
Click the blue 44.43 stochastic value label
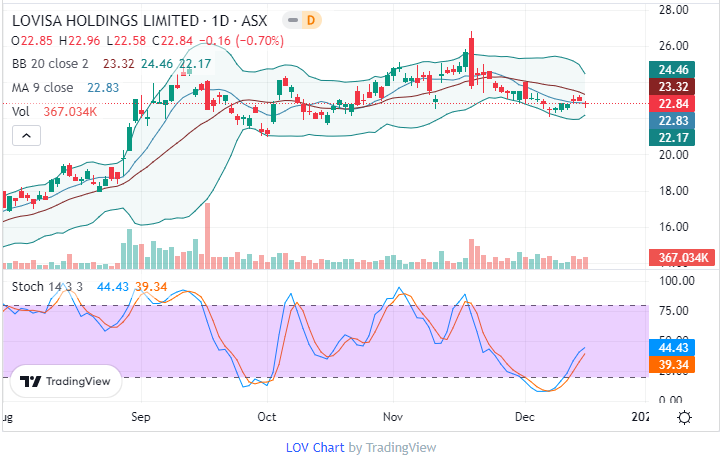coord(685,348)
